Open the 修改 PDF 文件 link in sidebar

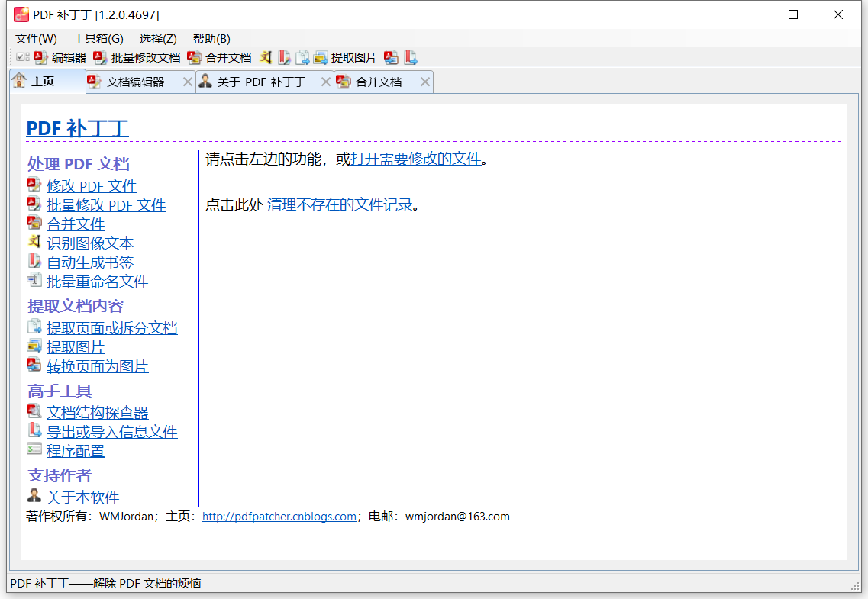click(x=92, y=186)
